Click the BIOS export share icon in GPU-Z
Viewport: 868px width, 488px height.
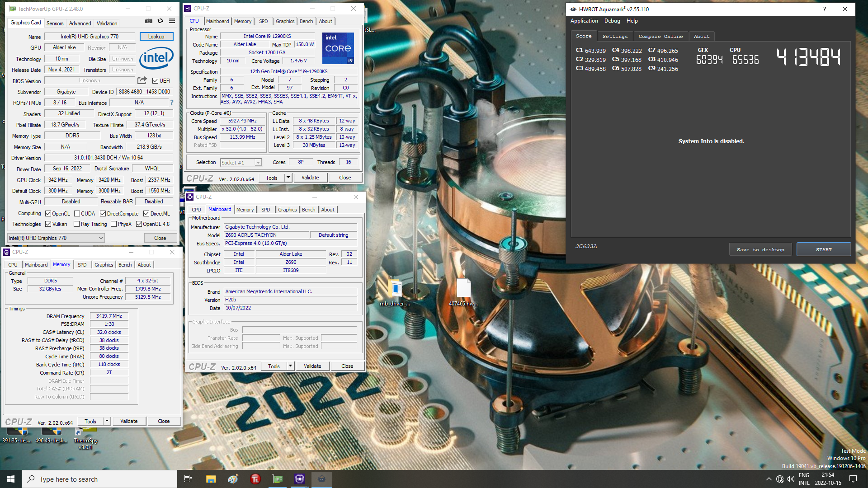[142, 80]
